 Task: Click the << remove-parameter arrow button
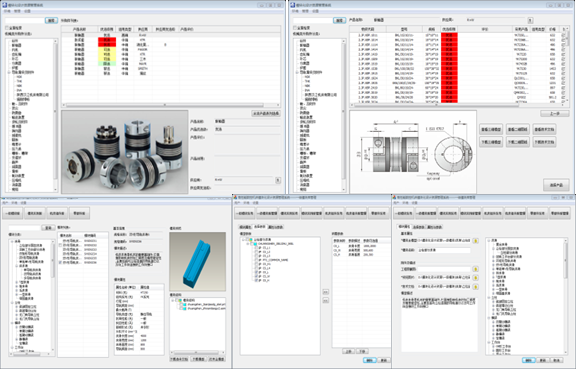click(x=325, y=300)
